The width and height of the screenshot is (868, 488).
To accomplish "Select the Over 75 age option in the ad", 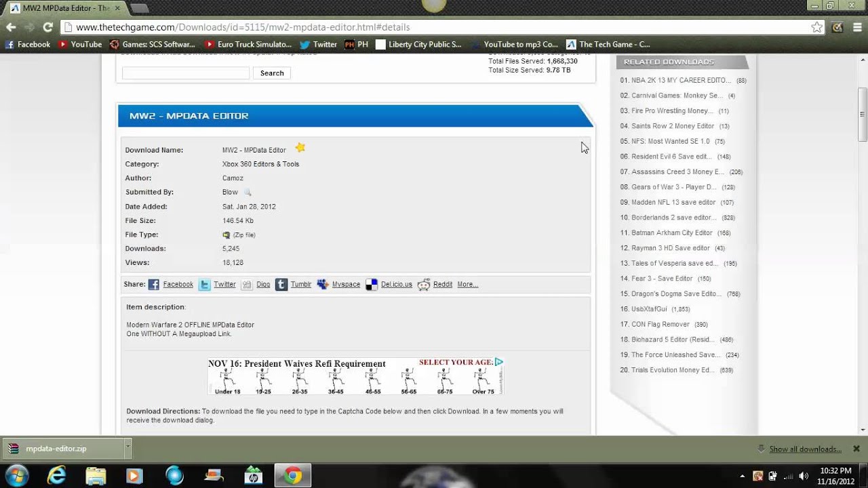I will point(483,382).
